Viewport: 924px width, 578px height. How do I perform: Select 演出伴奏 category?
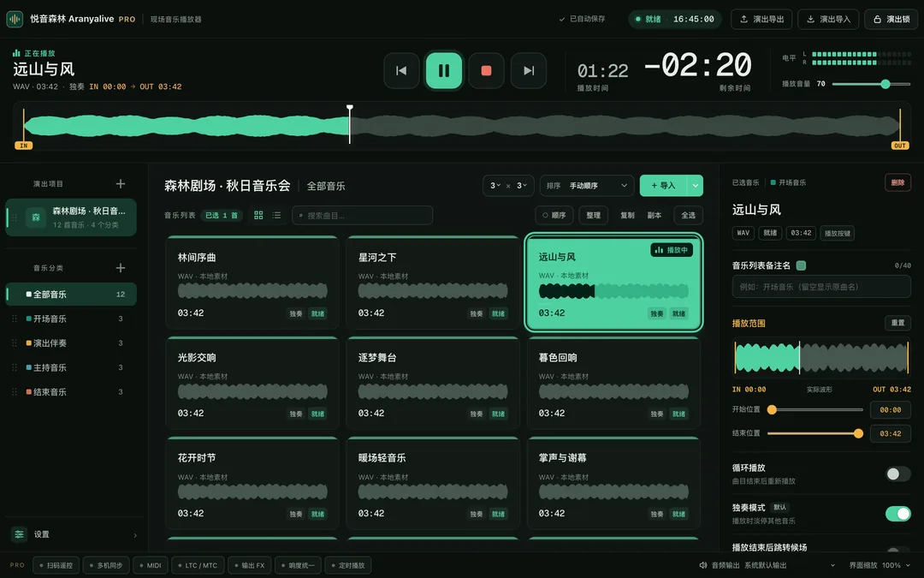coord(71,343)
